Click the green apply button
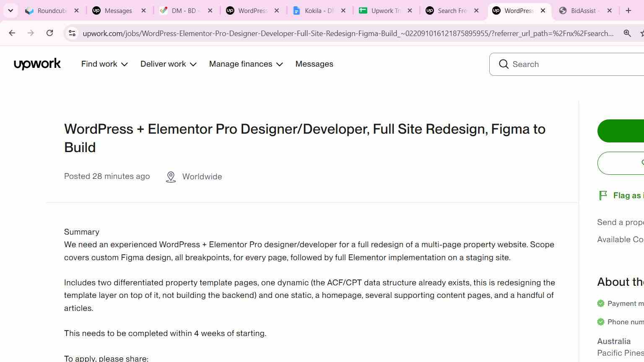 tap(621, 131)
